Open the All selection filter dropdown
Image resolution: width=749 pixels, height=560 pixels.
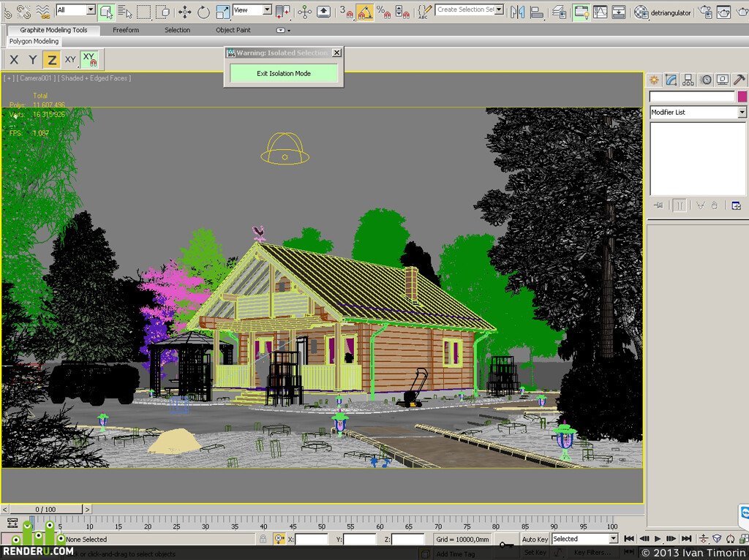click(75, 10)
